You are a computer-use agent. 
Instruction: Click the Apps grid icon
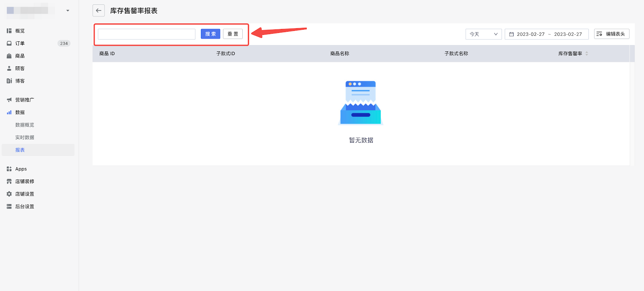pos(9,169)
